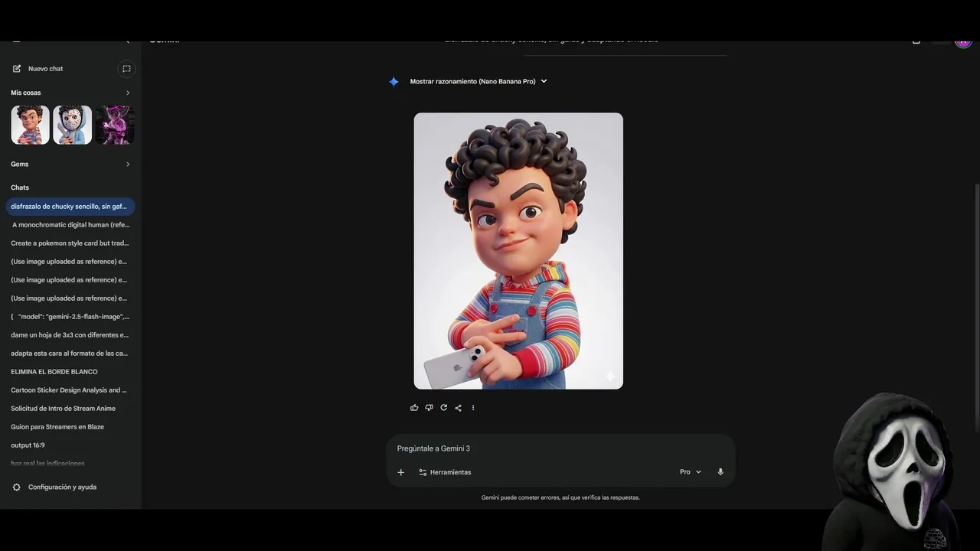Open third Mis cosas purple thumbnail
The image size is (980, 551).
tap(115, 125)
